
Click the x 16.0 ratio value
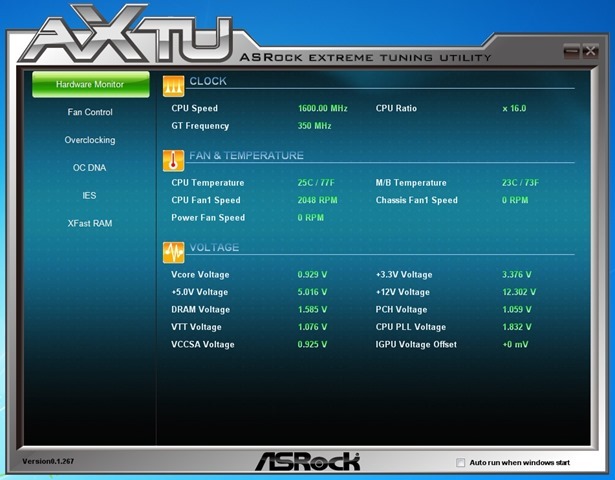tap(514, 108)
